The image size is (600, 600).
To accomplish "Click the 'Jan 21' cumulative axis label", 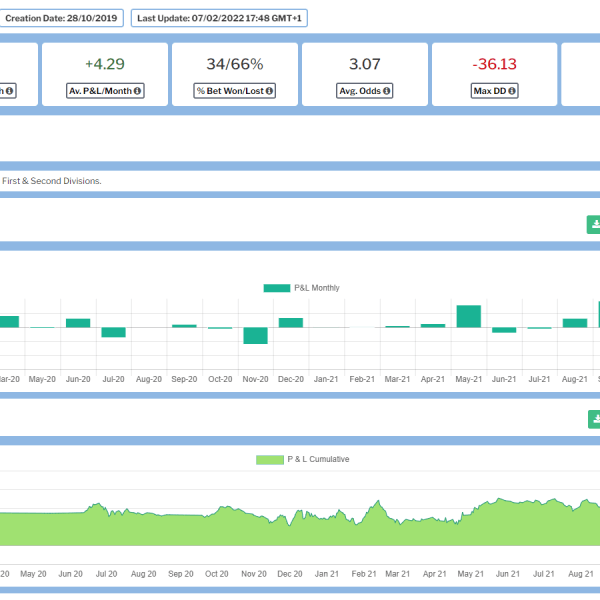I will tap(327, 574).
